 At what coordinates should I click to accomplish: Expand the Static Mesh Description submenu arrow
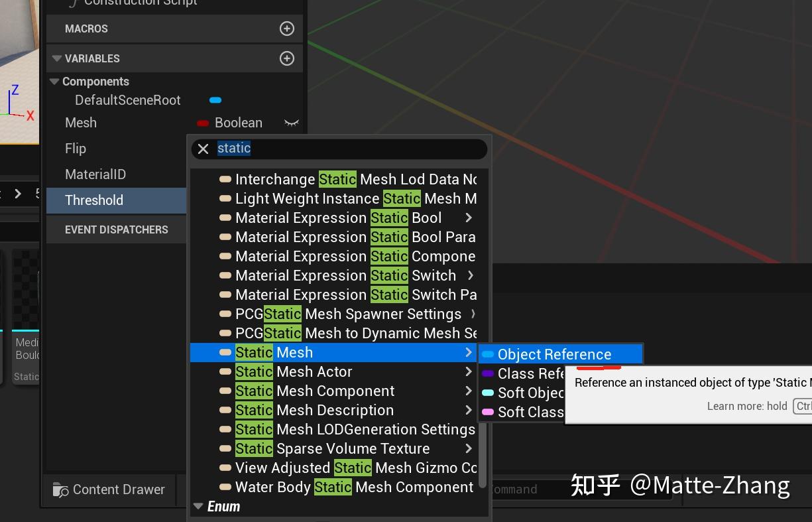(x=469, y=410)
